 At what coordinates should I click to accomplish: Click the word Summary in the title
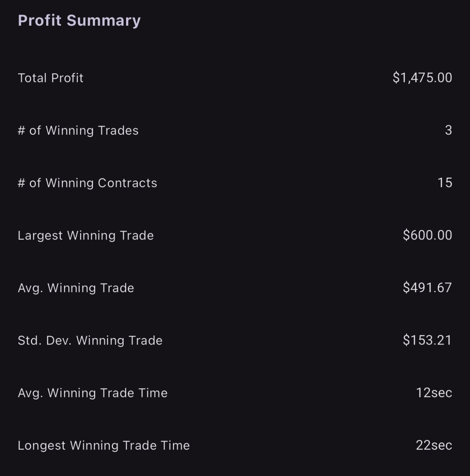104,20
